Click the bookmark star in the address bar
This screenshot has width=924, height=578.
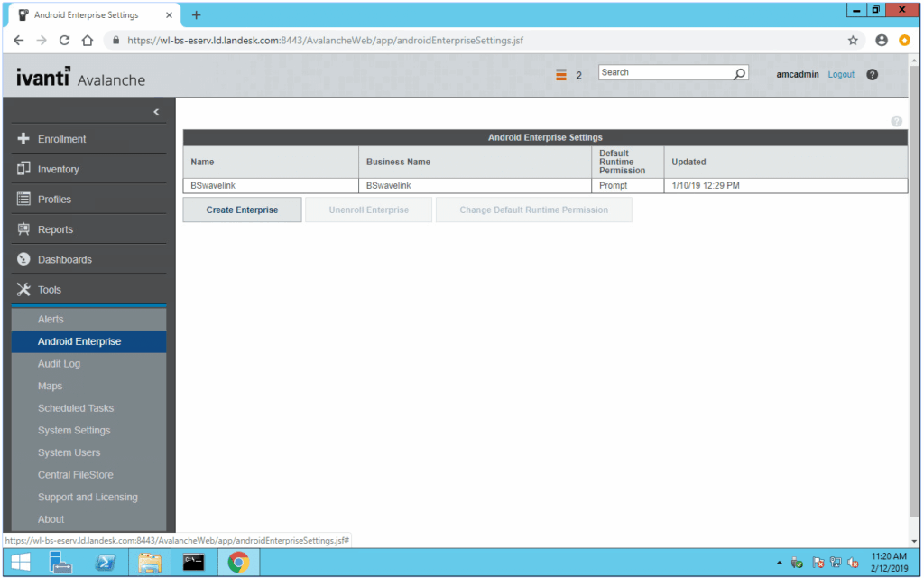[x=855, y=40]
